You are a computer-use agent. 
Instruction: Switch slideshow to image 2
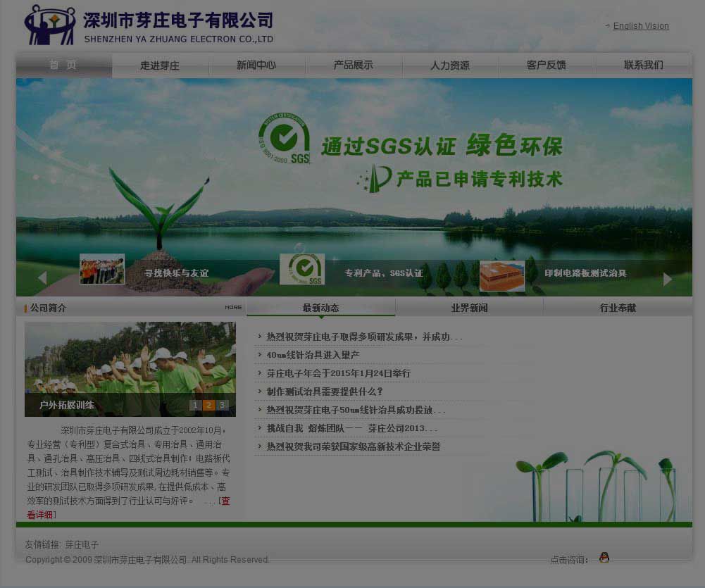(x=208, y=405)
